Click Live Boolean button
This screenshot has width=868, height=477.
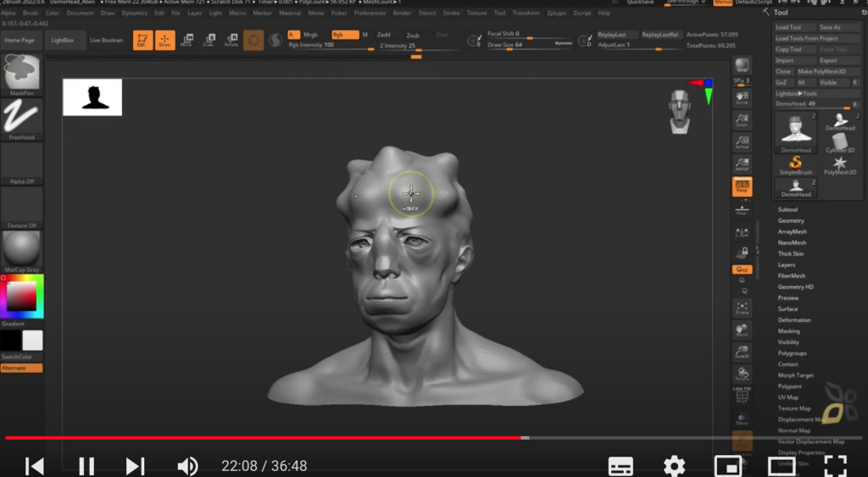coord(106,41)
